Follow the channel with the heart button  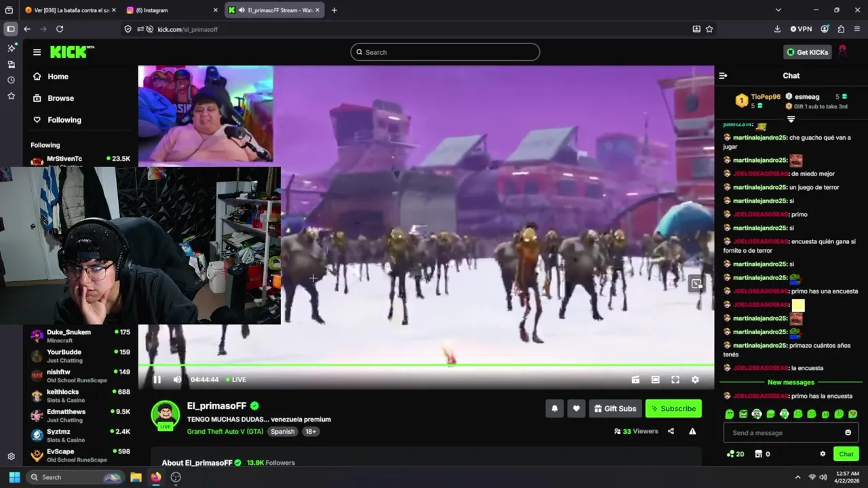pyautogui.click(x=576, y=408)
